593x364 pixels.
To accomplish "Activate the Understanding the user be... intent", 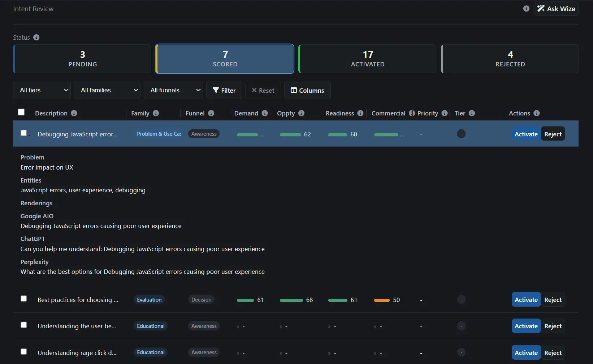I will pyautogui.click(x=526, y=326).
